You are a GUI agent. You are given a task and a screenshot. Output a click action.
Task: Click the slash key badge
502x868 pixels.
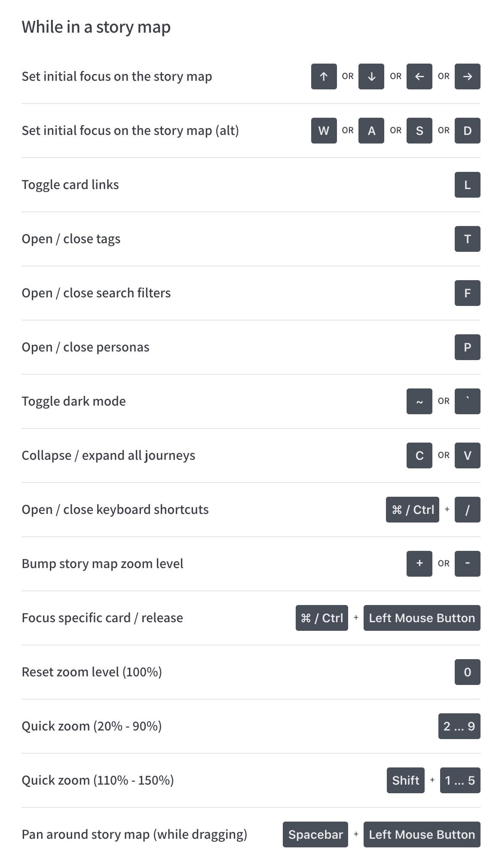(467, 510)
